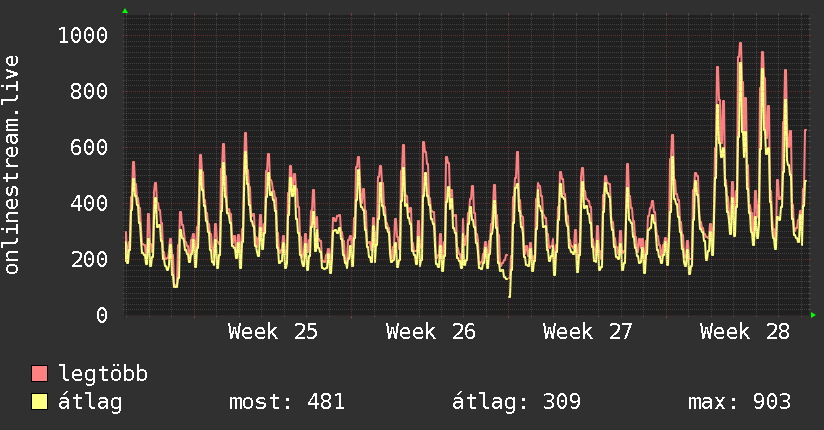
Task: Select the Week 28 axis label
Action: coord(745,332)
